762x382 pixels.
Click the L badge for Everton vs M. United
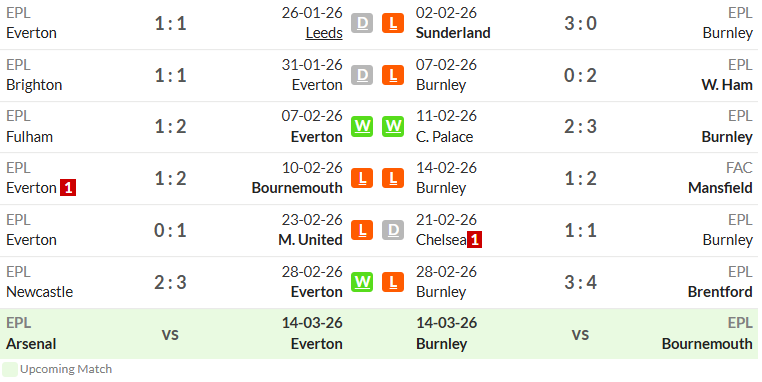362,230
